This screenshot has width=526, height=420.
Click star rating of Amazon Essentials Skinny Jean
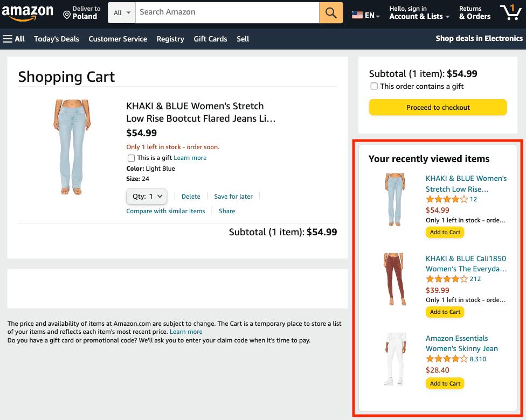447,359
